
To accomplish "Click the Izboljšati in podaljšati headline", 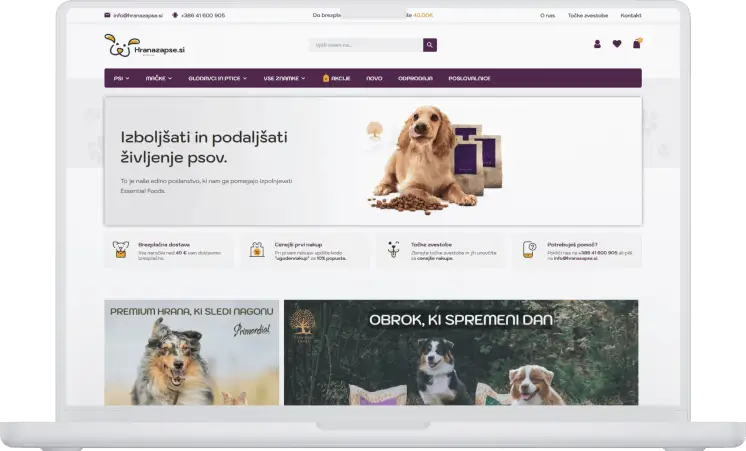I will pos(204,147).
